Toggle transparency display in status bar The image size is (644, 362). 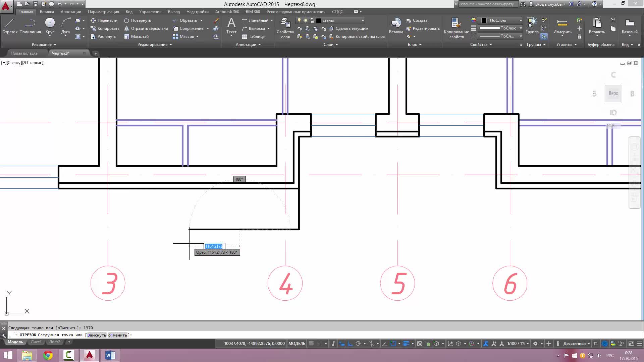point(420,344)
